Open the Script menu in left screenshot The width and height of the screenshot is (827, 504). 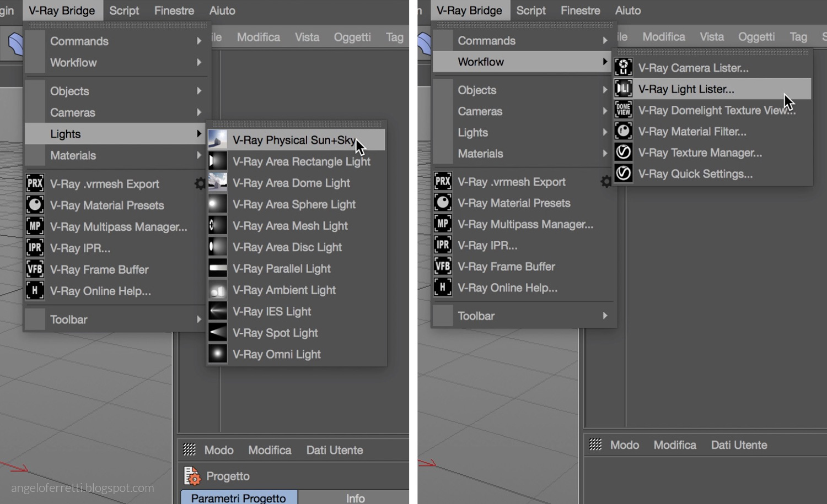124,10
